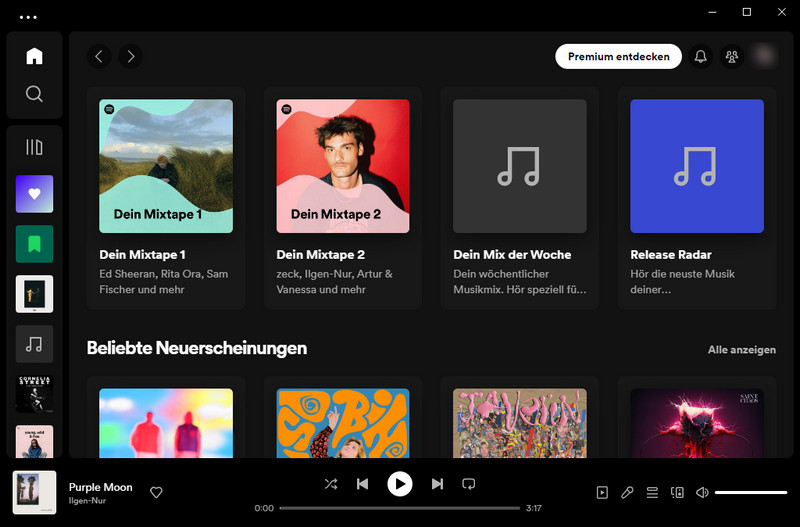Mute volume with speaker icon
The height and width of the screenshot is (527, 800).
(x=702, y=492)
